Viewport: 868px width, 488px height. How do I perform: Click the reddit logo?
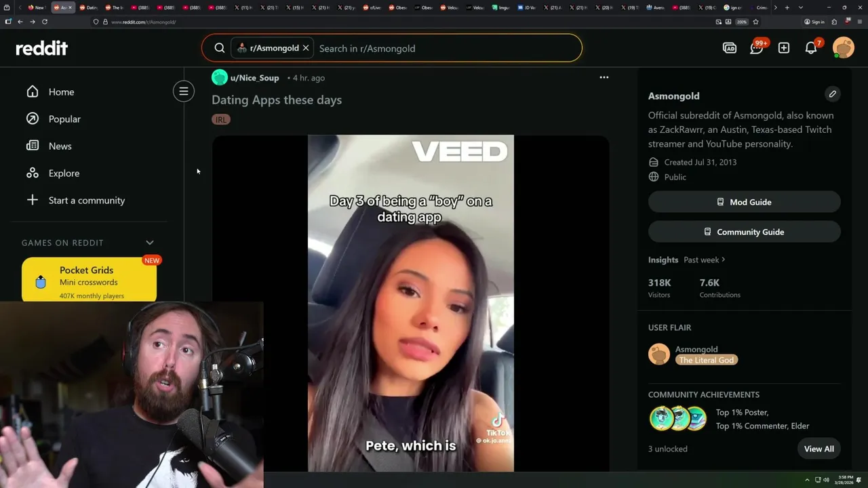(x=42, y=48)
